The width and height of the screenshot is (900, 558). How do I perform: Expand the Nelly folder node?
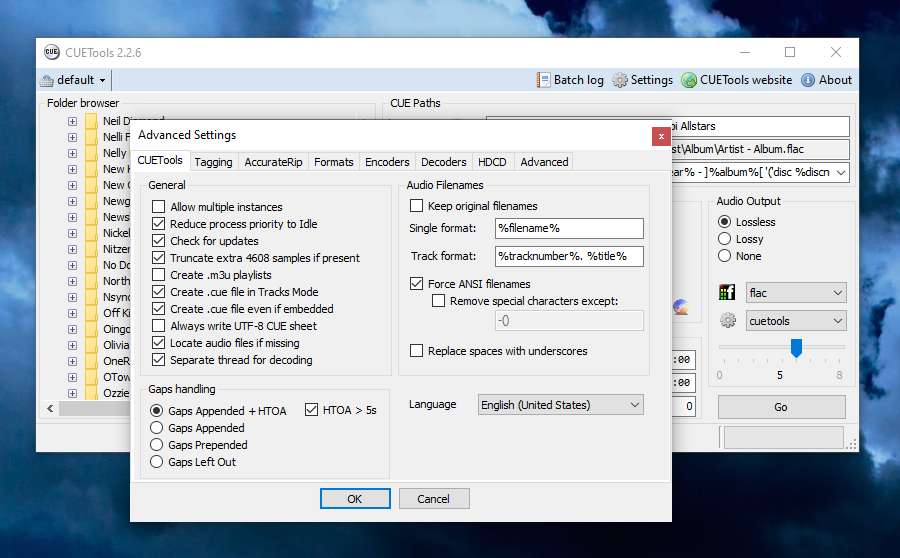[x=72, y=153]
